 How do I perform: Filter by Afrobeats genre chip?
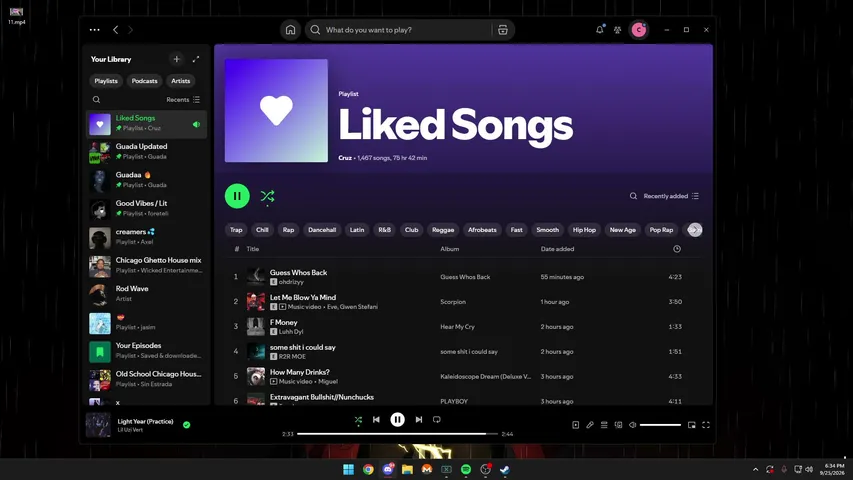click(x=482, y=230)
